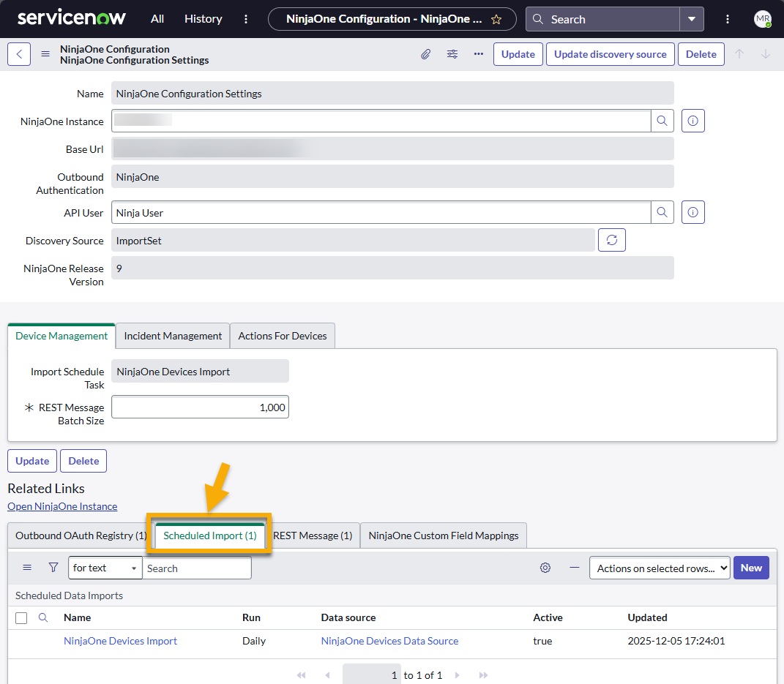784x684 pixels.
Task: Switch to the Incident Management tab
Action: 173,336
